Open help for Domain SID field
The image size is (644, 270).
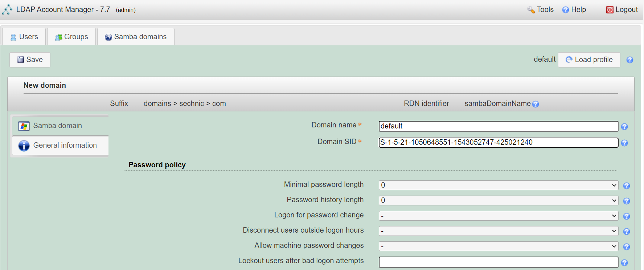click(x=624, y=143)
